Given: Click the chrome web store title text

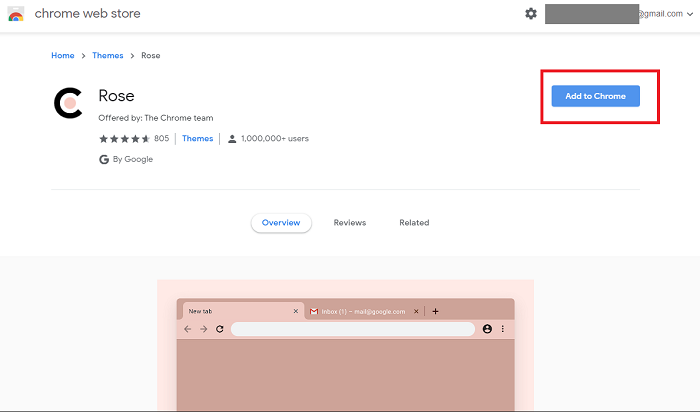Looking at the screenshot, I should click(88, 14).
